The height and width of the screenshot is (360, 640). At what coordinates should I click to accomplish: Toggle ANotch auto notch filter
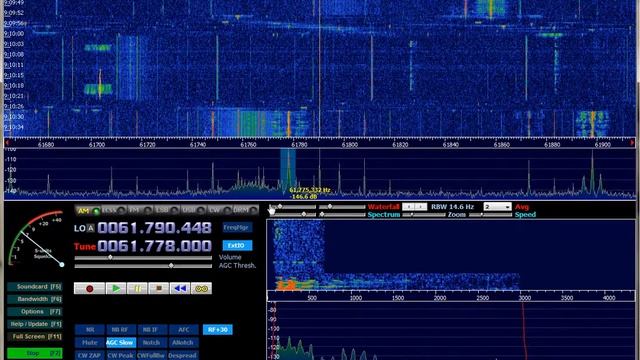coord(183,342)
